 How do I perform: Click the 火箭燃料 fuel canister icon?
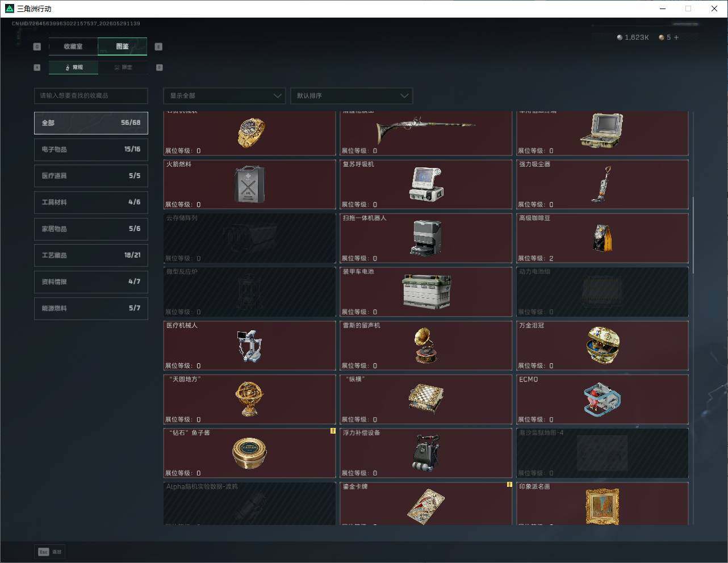coord(249,184)
